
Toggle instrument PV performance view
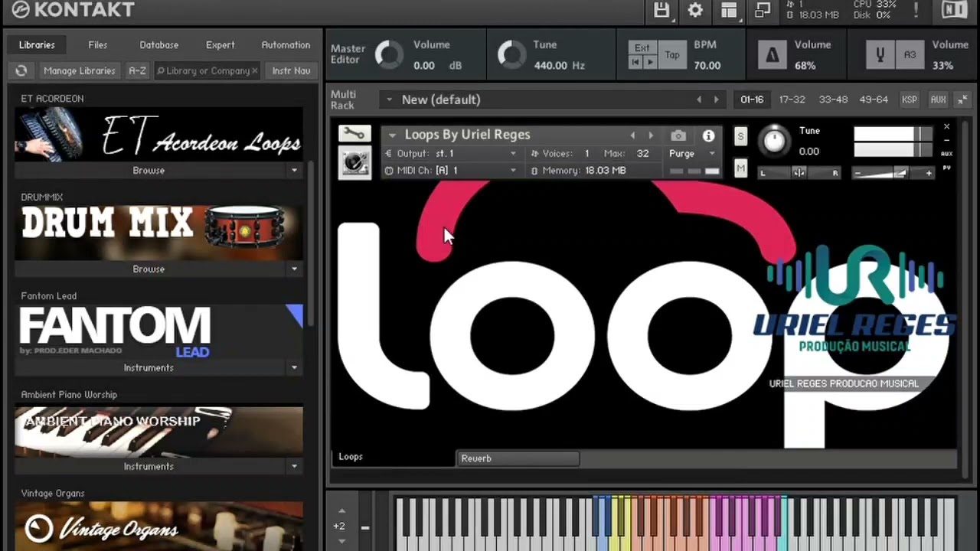pyautogui.click(x=947, y=168)
